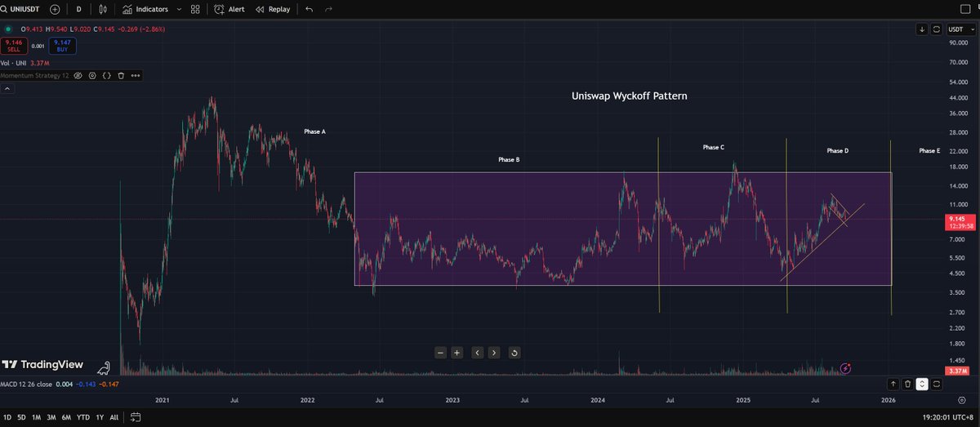
Task: Click the cycle arrows icon beside USDT
Action: [936, 29]
